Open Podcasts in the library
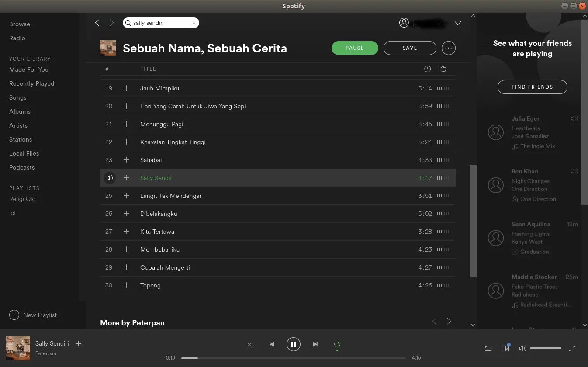 [x=22, y=167]
